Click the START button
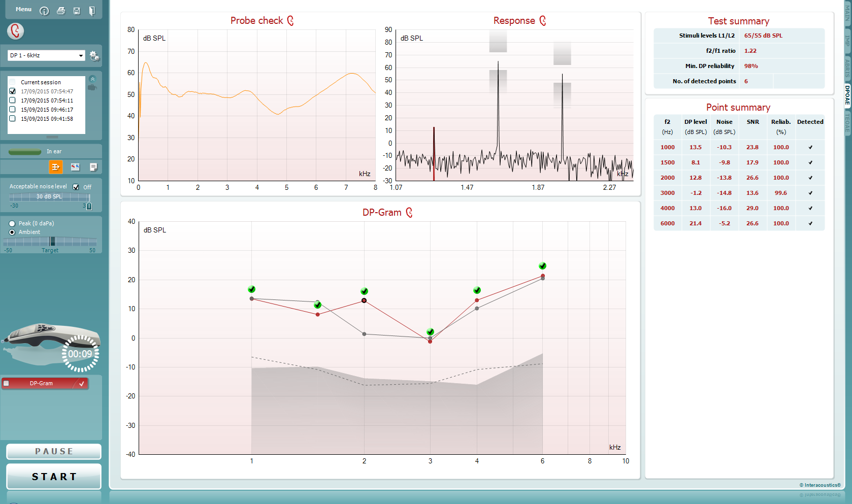 point(54,477)
